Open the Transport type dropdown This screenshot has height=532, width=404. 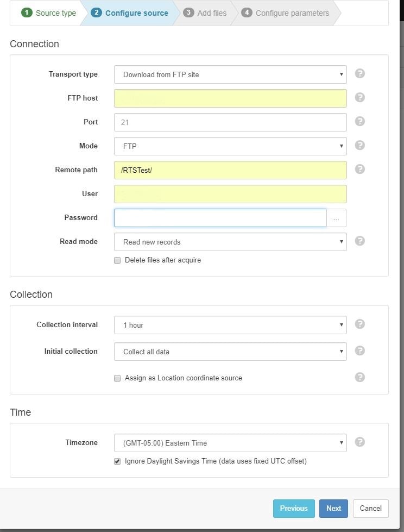point(230,73)
